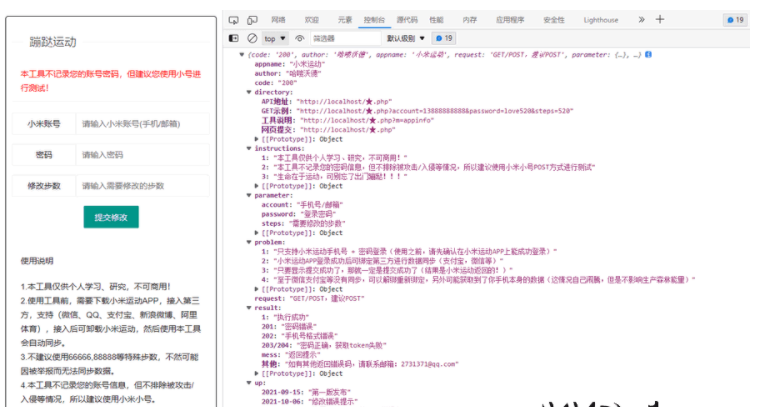Focus the console filter box
Viewport: 763px width, 407px height.
(345, 38)
